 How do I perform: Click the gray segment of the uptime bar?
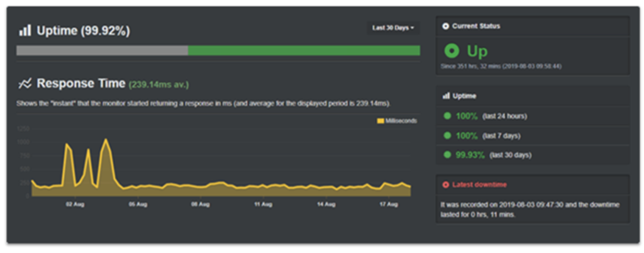coord(102,50)
